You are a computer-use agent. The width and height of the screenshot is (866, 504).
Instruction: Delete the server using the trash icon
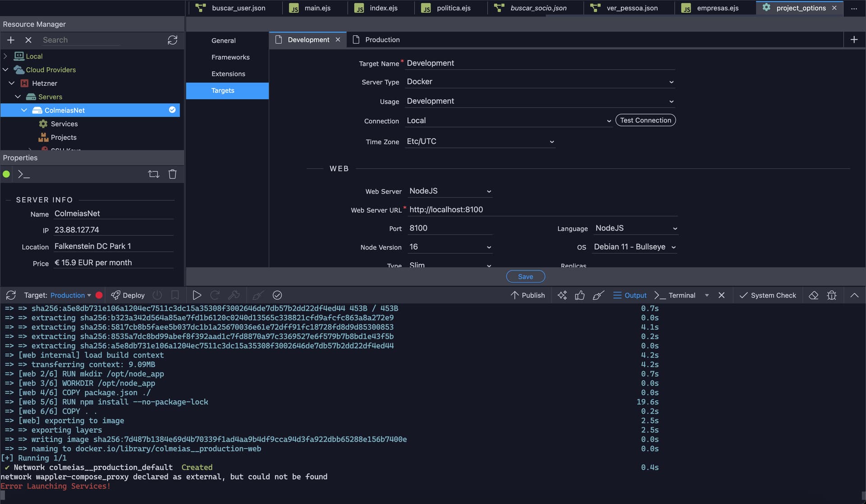[x=172, y=174]
